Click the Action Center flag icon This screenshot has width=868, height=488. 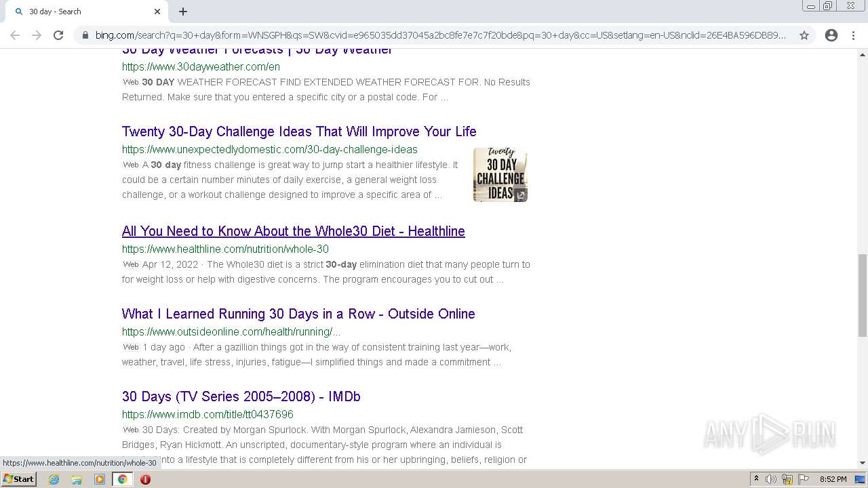point(802,479)
